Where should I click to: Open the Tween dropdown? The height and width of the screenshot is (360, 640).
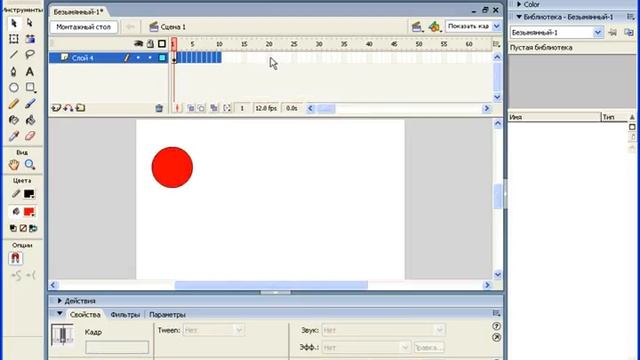pos(214,330)
